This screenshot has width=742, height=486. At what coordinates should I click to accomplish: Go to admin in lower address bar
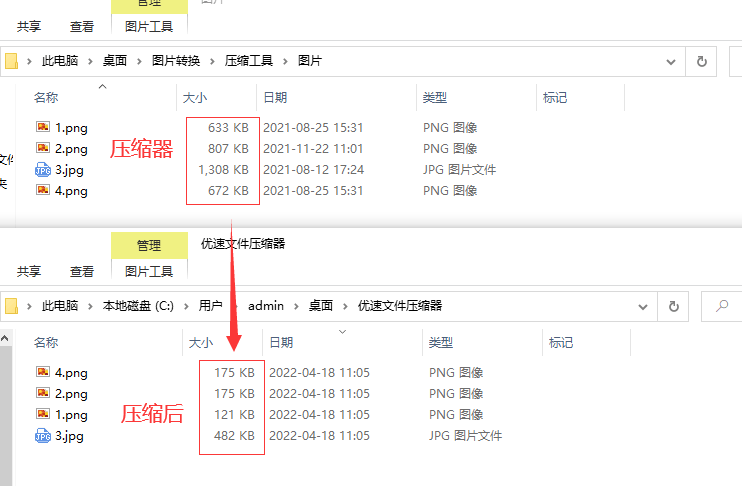click(266, 306)
